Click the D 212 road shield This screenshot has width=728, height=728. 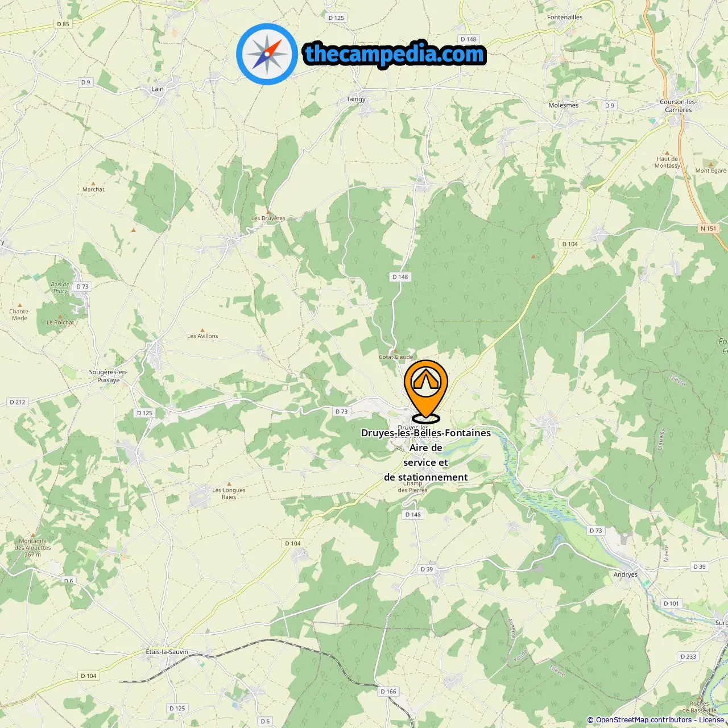click(18, 402)
